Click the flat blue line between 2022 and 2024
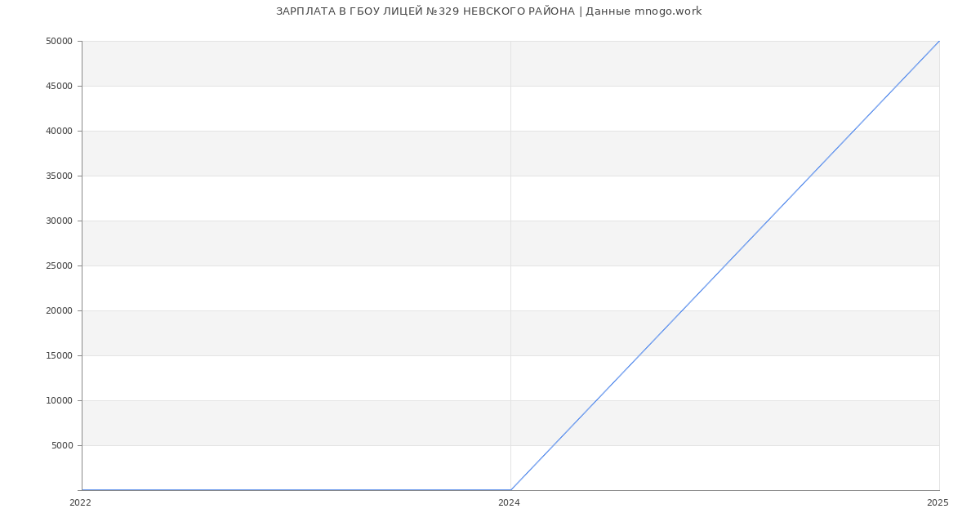This screenshot has height=531, width=980. tap(294, 490)
